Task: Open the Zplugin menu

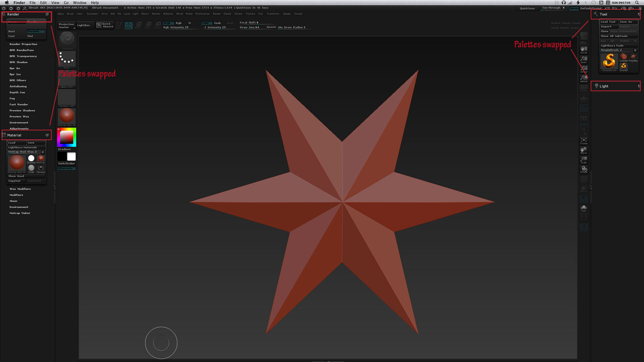Action: (286, 14)
